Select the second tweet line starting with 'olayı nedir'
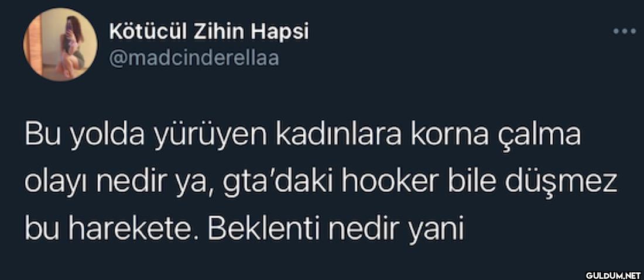This screenshot has width=644, height=280. pyautogui.click(x=321, y=183)
